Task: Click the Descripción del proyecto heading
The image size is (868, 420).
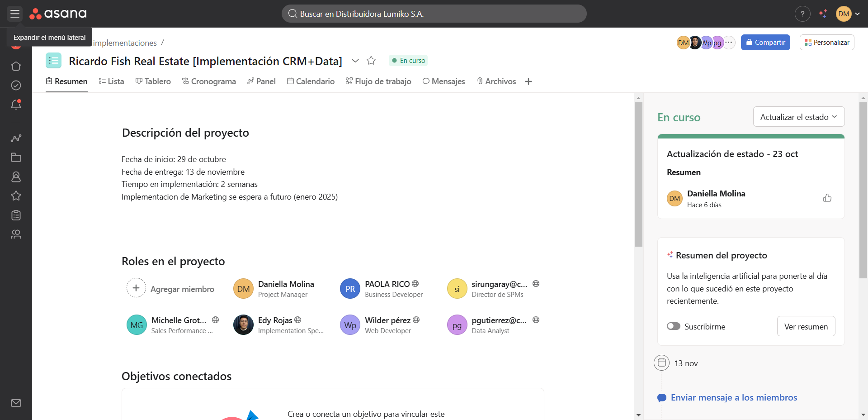Action: [185, 133]
